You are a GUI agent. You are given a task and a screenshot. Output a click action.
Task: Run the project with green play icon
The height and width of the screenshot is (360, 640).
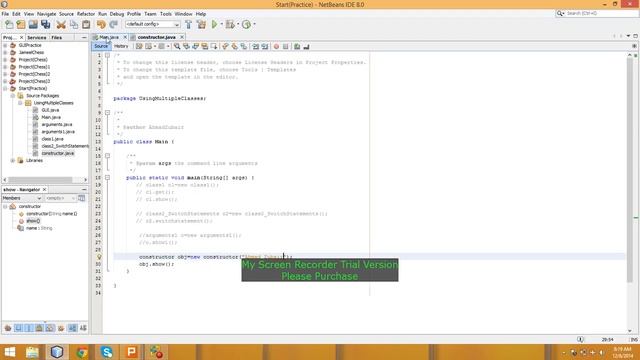[214, 24]
